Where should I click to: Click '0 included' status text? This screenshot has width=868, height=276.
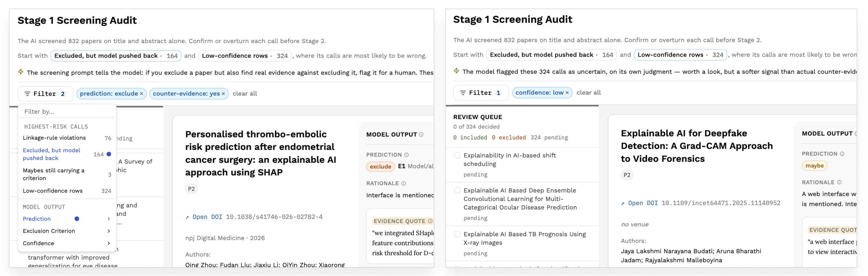pyautogui.click(x=470, y=138)
